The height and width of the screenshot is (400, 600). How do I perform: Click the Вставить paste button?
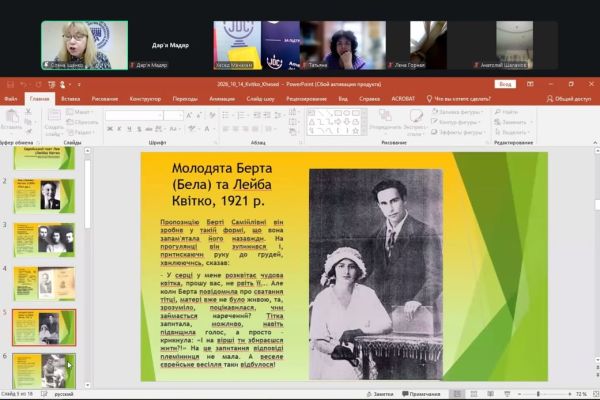point(11,119)
